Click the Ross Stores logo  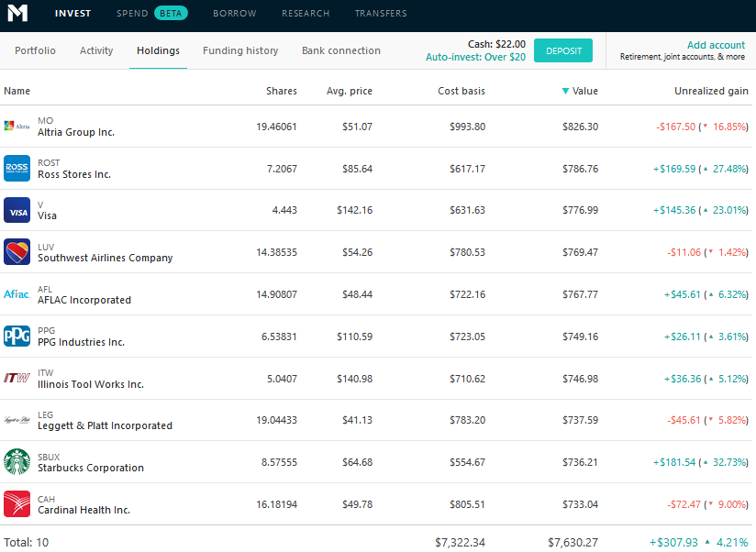(17, 168)
